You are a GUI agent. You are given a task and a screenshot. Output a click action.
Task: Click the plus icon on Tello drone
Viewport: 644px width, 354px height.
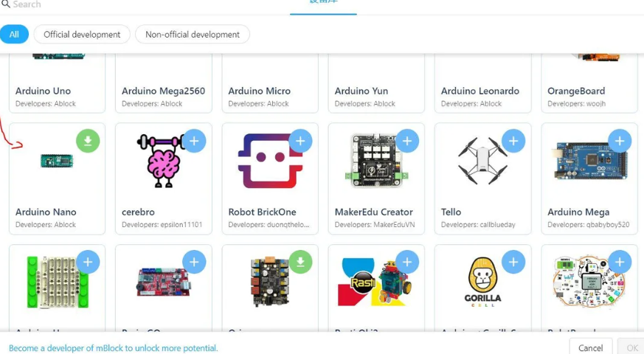[x=513, y=141]
